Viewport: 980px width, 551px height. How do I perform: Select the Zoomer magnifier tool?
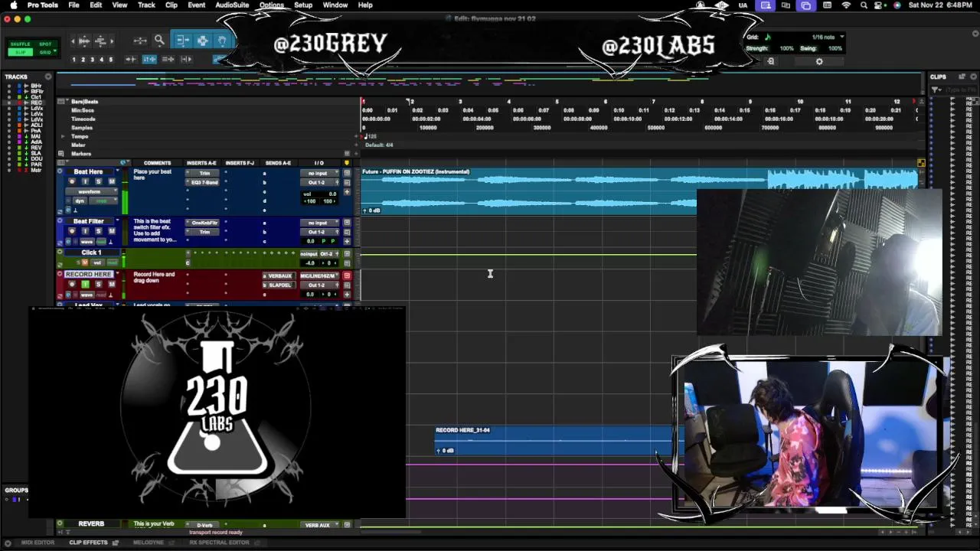pos(159,41)
